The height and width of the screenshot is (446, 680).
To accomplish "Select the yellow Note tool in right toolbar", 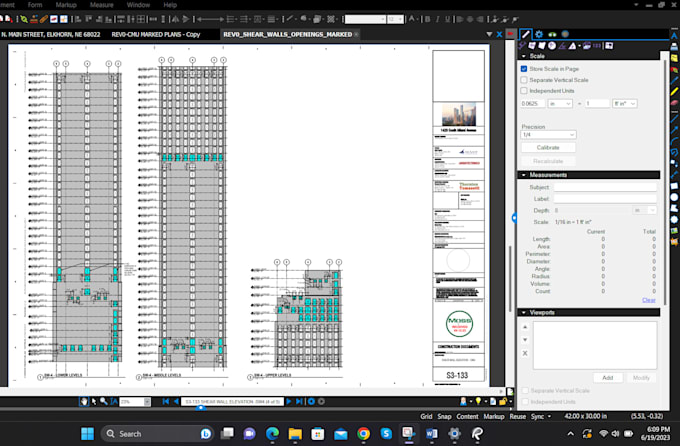I will pos(674,58).
